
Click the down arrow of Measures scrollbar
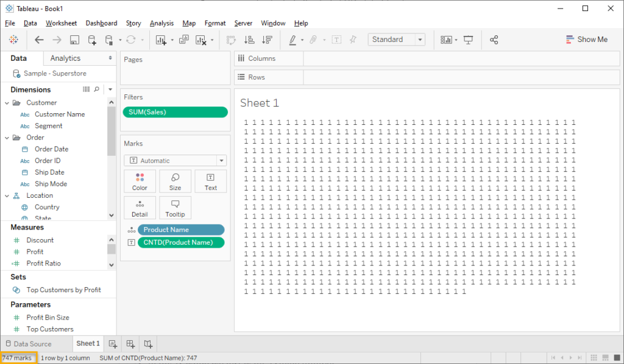[112, 265]
